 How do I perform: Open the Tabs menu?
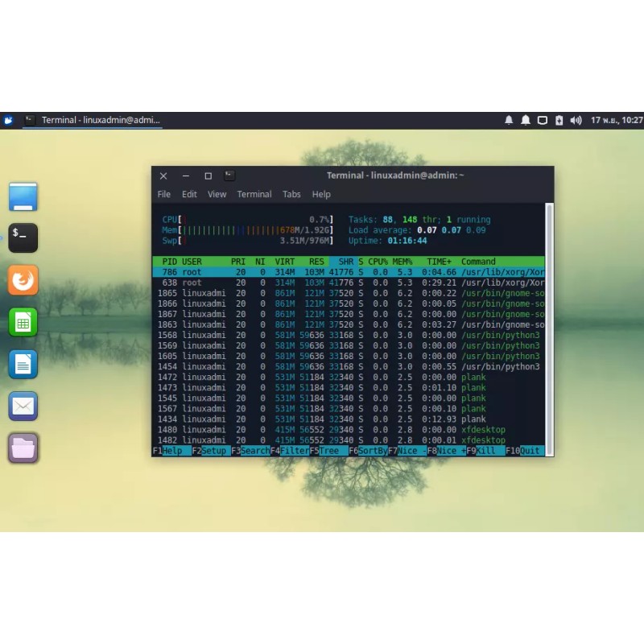pos(291,194)
